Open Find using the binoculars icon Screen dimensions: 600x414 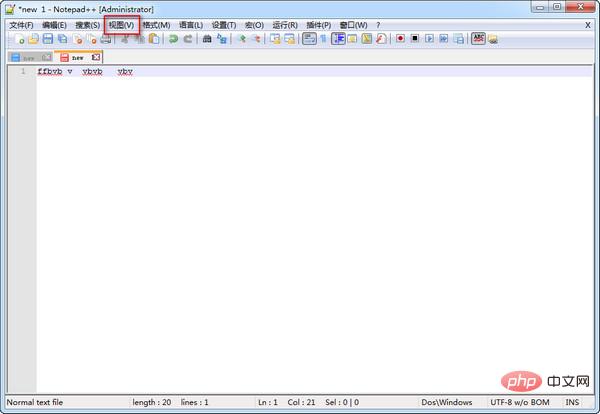coord(207,39)
